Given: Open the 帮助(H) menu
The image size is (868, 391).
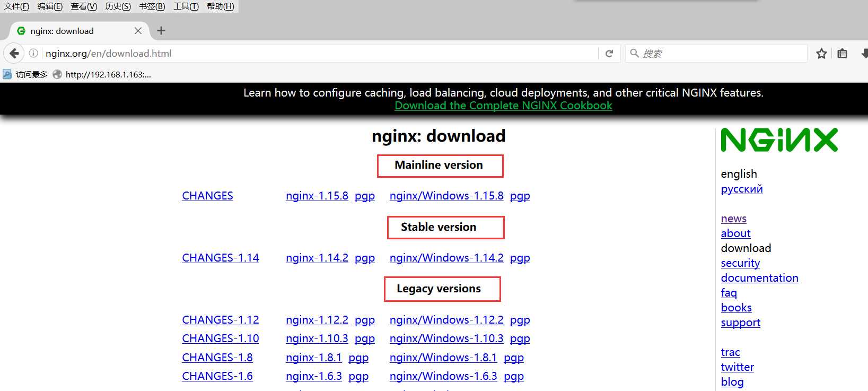Looking at the screenshot, I should click(x=221, y=6).
